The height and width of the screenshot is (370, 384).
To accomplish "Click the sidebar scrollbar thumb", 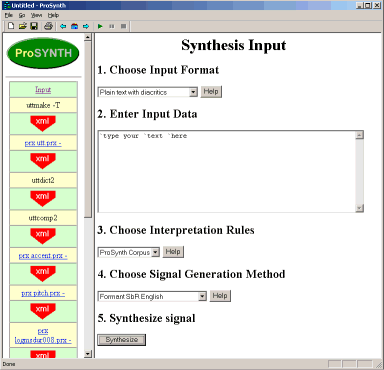I will pos(88,129).
